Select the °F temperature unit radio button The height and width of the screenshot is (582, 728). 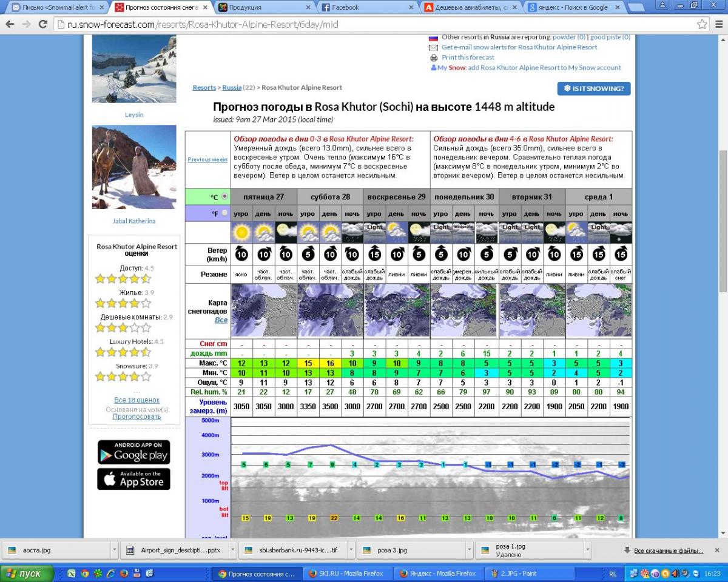click(x=225, y=213)
